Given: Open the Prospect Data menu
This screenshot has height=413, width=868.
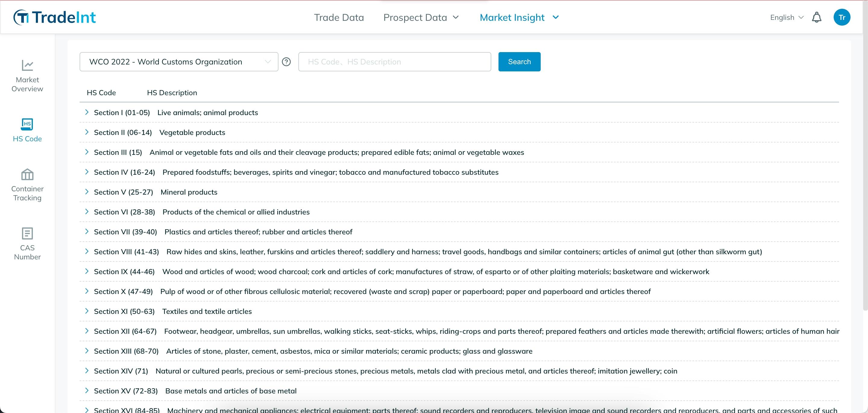Looking at the screenshot, I should point(420,17).
